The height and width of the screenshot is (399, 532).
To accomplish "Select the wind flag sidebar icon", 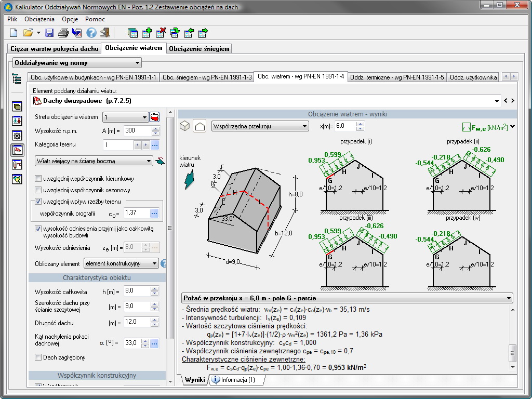I will [x=17, y=150].
